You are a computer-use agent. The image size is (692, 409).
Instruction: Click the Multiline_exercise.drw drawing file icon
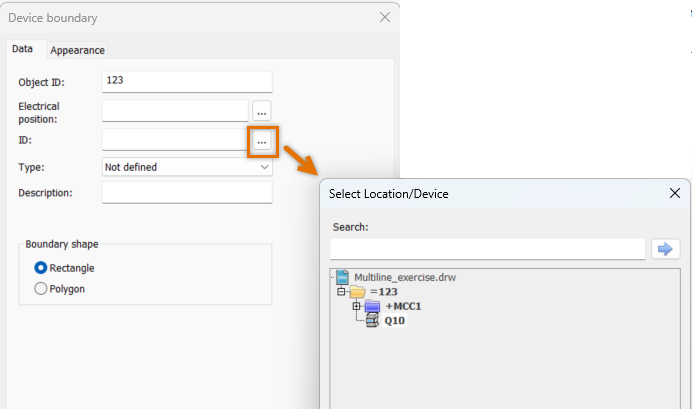point(342,277)
